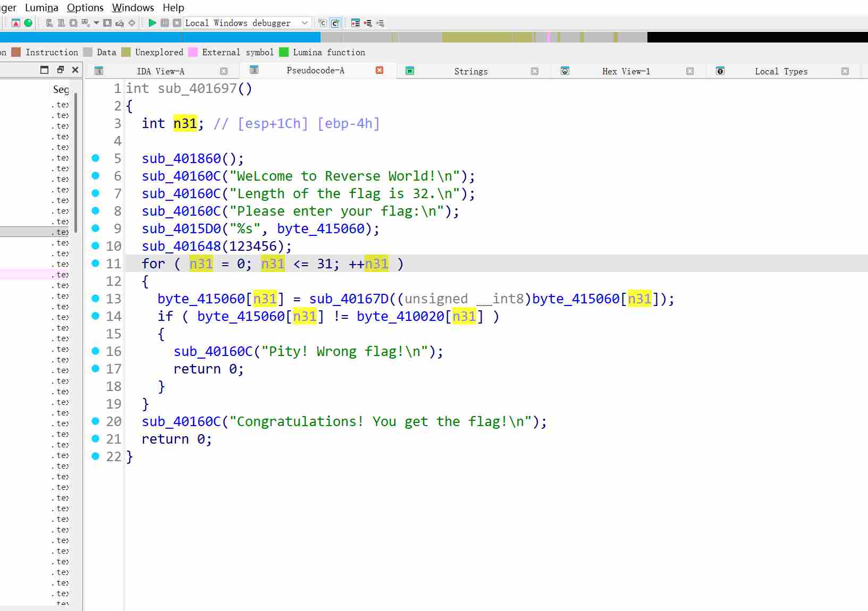Image resolution: width=868 pixels, height=611 pixels.
Task: Expand the small toolbar arrow dropdown
Action: pos(96,23)
